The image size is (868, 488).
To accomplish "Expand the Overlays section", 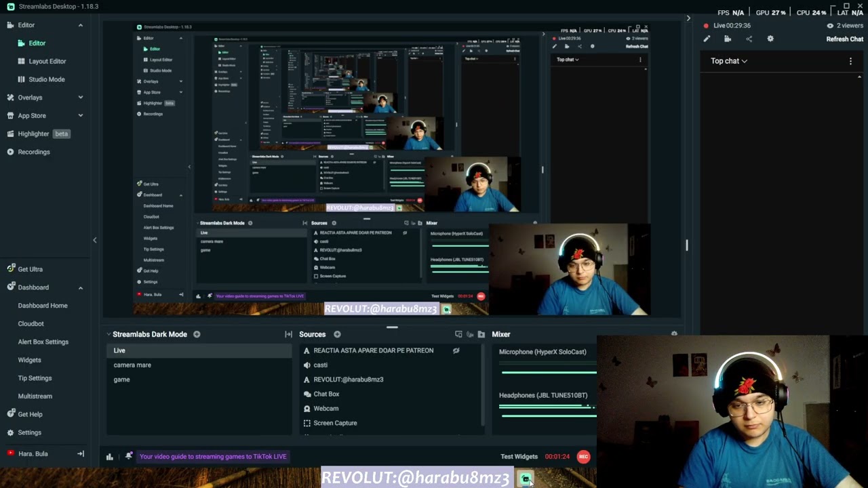I will coord(80,98).
